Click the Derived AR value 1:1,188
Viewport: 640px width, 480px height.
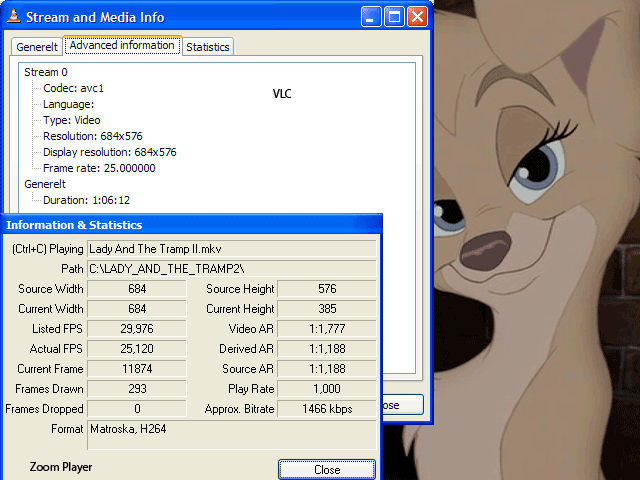(x=327, y=349)
